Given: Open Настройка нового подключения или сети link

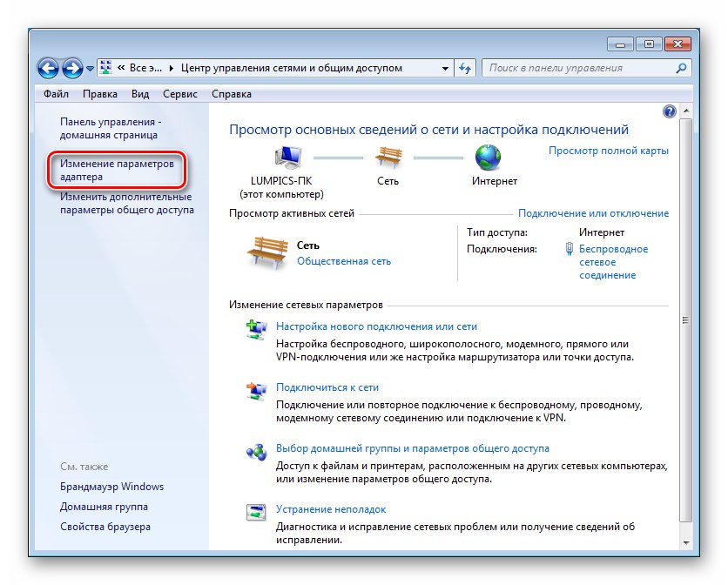Looking at the screenshot, I should [376, 326].
